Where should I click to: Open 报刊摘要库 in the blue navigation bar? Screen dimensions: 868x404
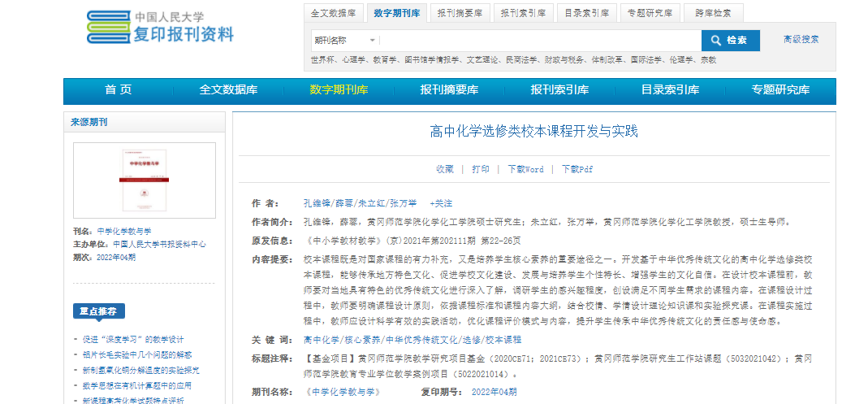point(449,90)
